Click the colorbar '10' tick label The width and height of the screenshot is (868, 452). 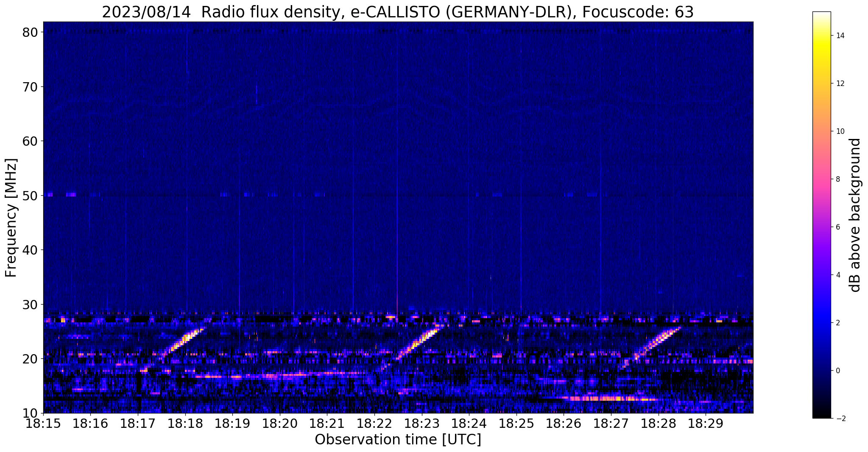tap(840, 131)
